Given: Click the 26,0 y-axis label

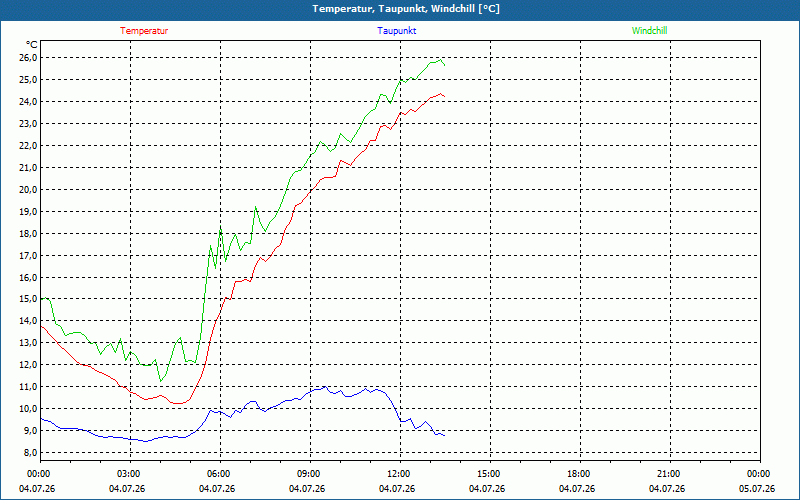Looking at the screenshot, I should (x=28, y=58).
